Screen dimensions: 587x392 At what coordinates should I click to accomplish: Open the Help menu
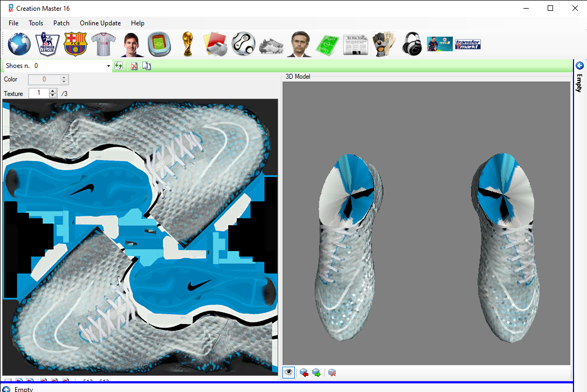(138, 23)
